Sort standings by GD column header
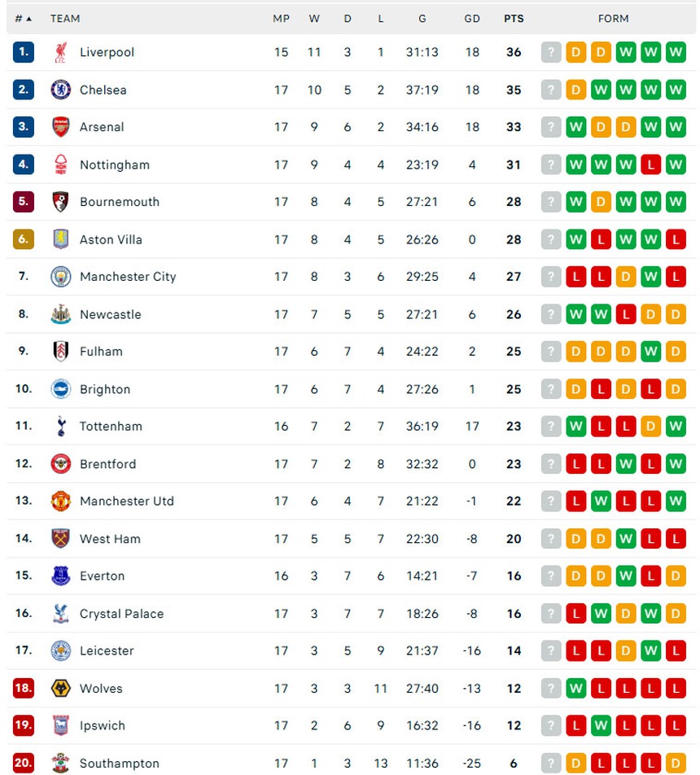700x775 pixels. coord(472,19)
